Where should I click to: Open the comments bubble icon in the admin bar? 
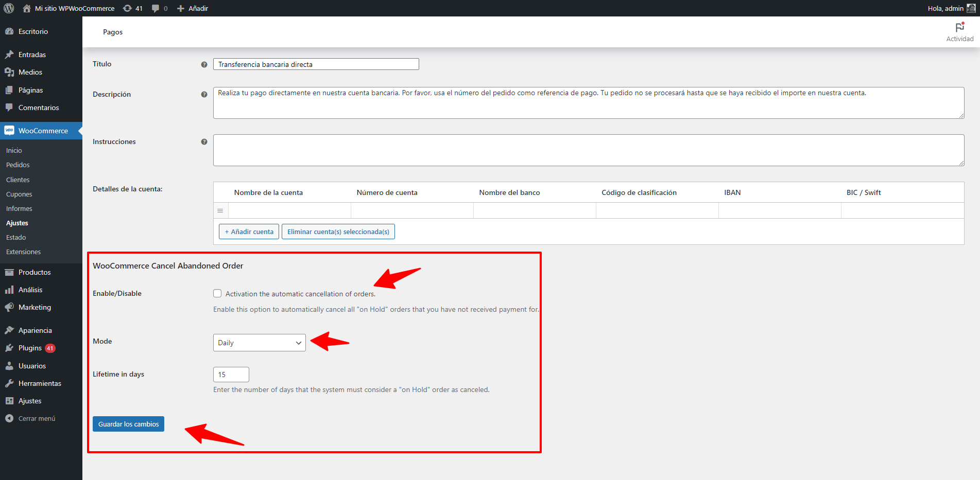(x=156, y=8)
